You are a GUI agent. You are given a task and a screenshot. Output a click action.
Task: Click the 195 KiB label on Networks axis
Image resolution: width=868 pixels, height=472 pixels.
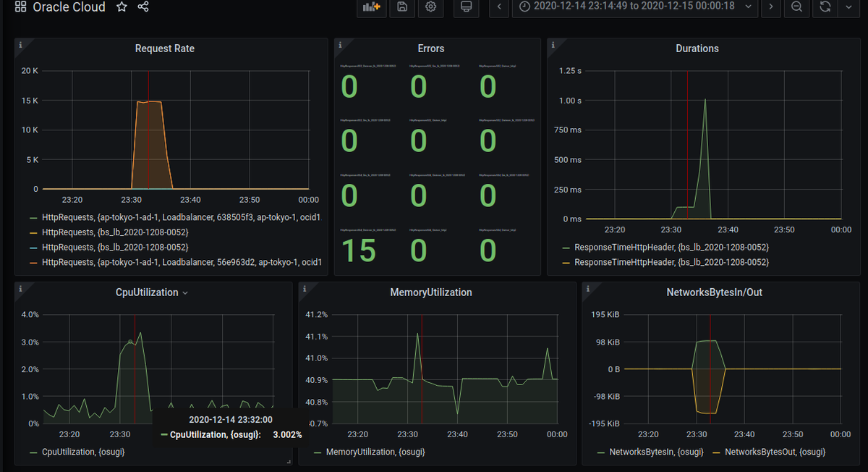[x=606, y=315]
